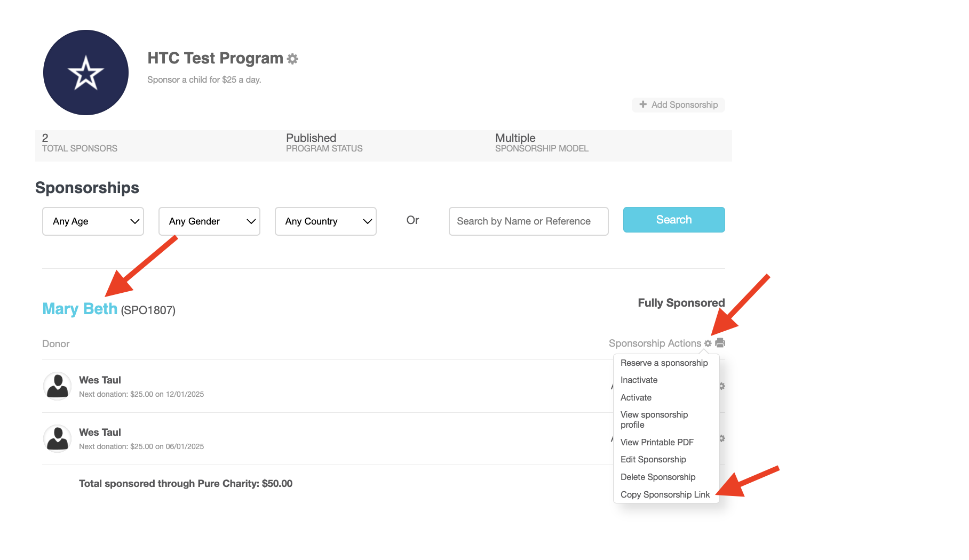
Task: Choose Reserve a sponsorship menu option
Action: click(664, 363)
